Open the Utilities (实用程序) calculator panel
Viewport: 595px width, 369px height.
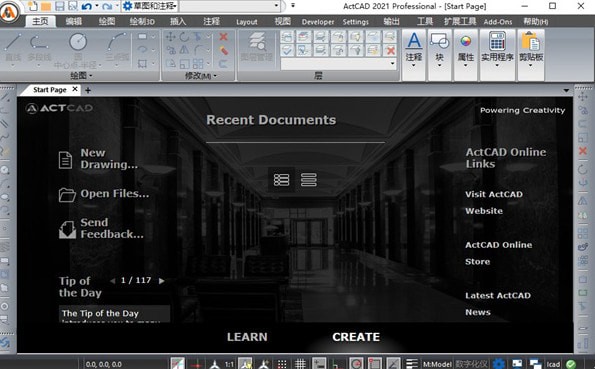[497, 49]
